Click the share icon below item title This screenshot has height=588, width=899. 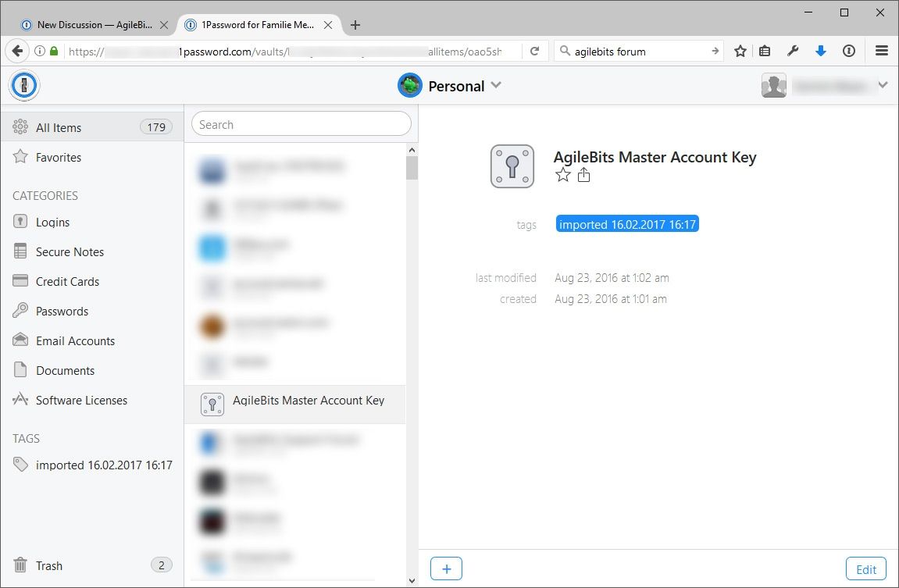click(583, 174)
